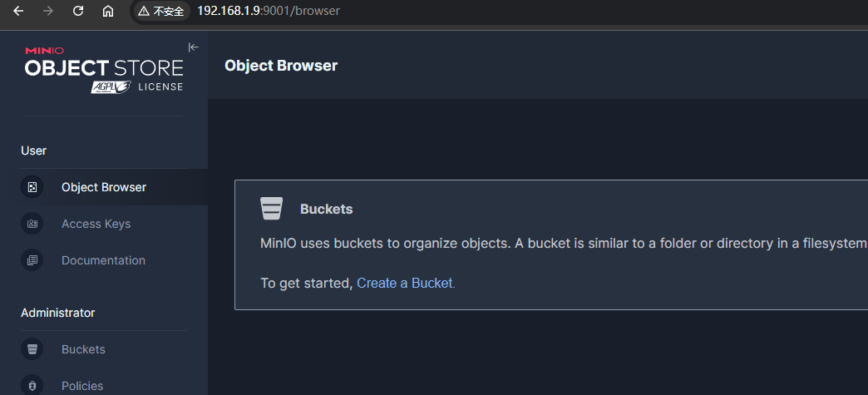
Task: Click the Policies shield icon
Action: [x=32, y=386]
